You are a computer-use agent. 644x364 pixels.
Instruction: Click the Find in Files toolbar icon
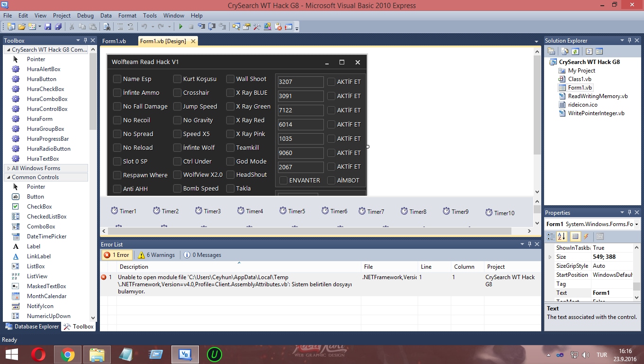[107, 27]
